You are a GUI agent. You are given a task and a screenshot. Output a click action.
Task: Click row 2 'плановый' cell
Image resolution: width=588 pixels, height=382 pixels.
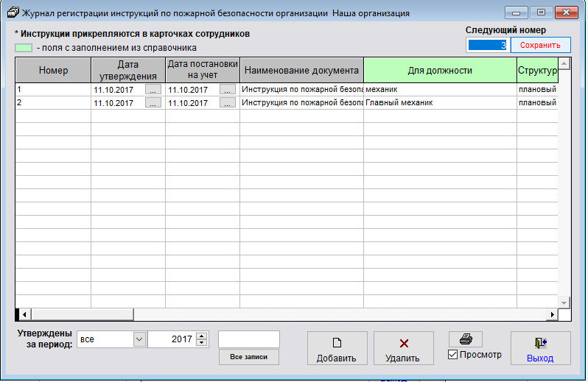coord(537,102)
